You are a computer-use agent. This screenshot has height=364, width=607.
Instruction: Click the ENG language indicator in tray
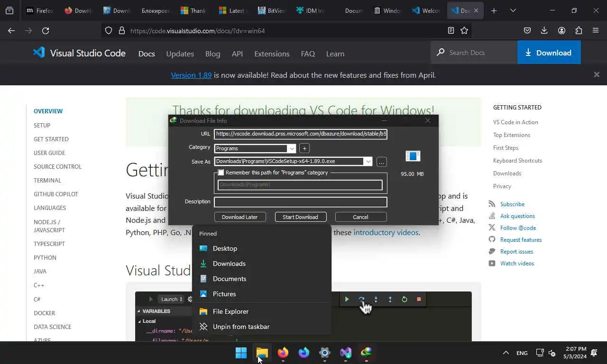coord(522,353)
